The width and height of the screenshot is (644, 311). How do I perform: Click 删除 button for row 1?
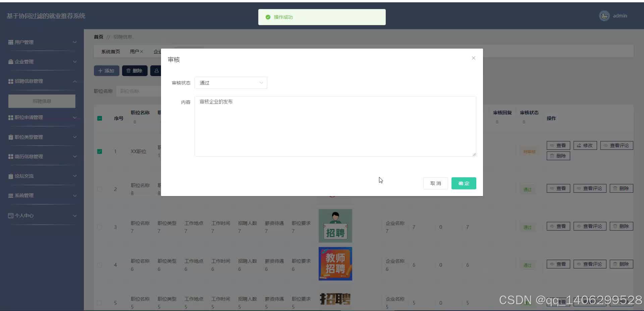(558, 156)
